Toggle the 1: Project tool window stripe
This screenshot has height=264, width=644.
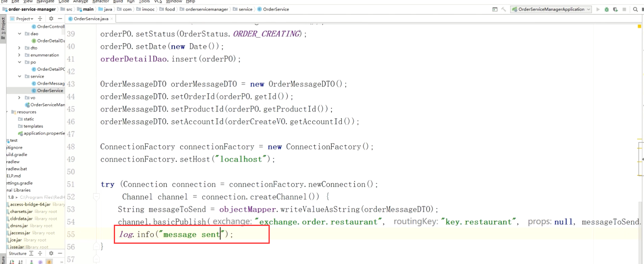[x=3, y=28]
